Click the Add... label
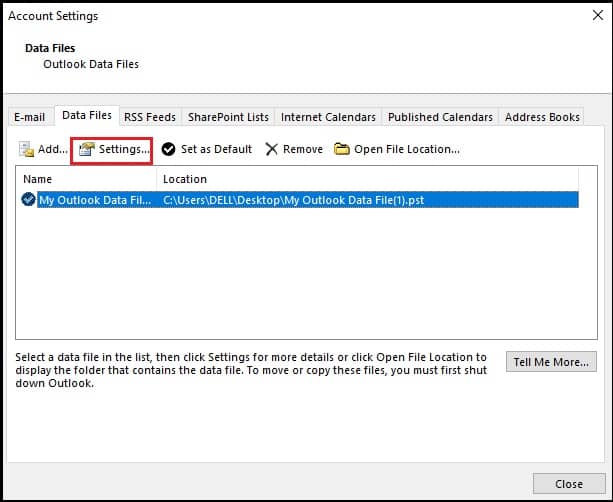613x502 pixels. 53,149
